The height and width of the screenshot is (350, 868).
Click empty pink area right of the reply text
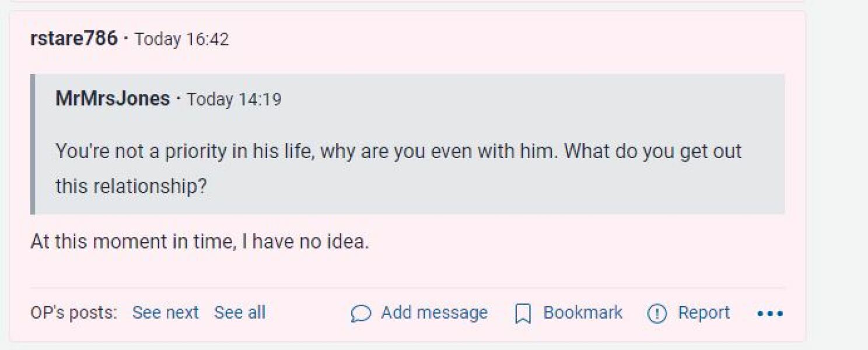click(x=583, y=242)
